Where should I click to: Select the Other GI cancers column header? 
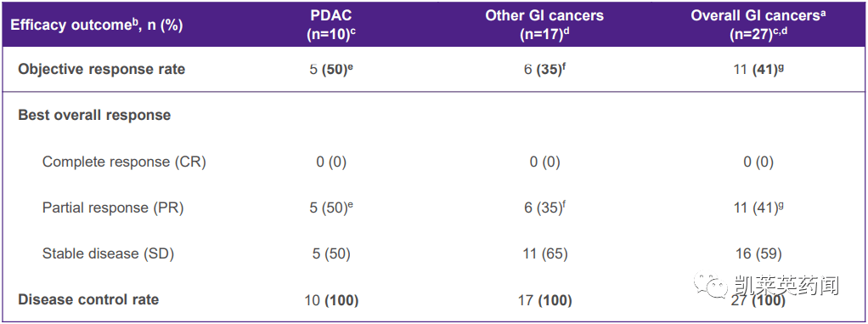[x=544, y=24]
